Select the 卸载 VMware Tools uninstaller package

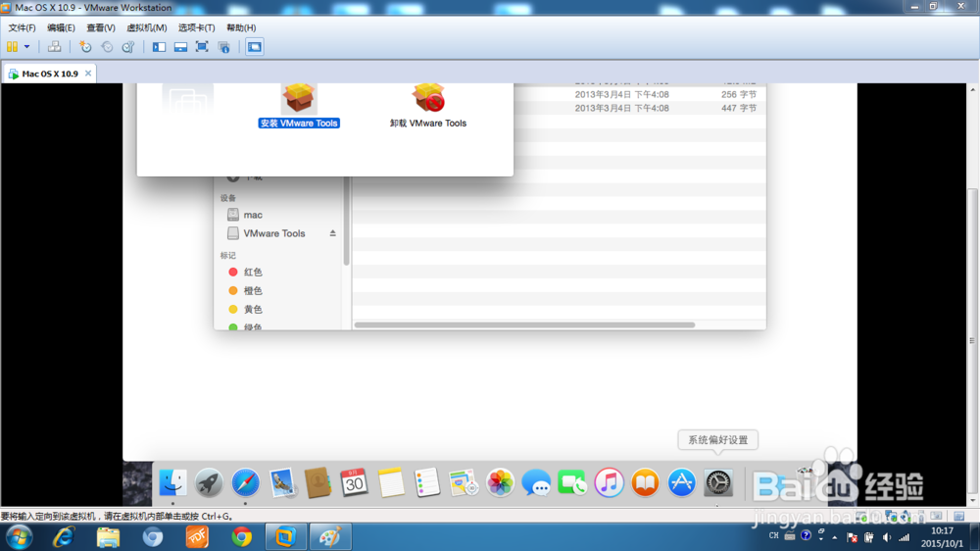[428, 105]
